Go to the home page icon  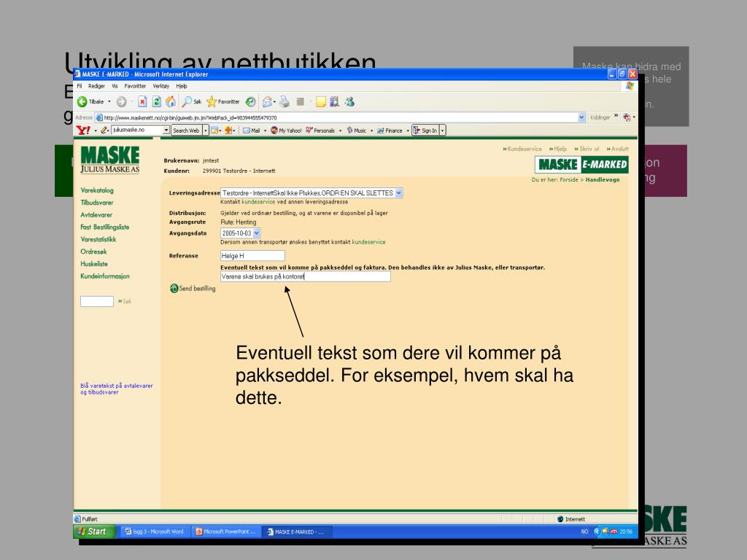coord(171,101)
